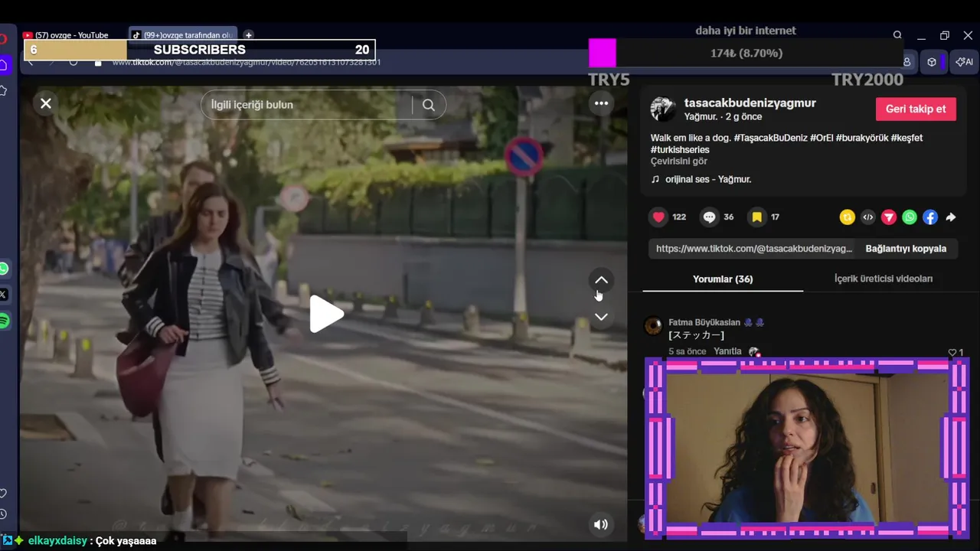The height and width of the screenshot is (551, 980).
Task: Click the 17 saves count
Action: click(775, 217)
